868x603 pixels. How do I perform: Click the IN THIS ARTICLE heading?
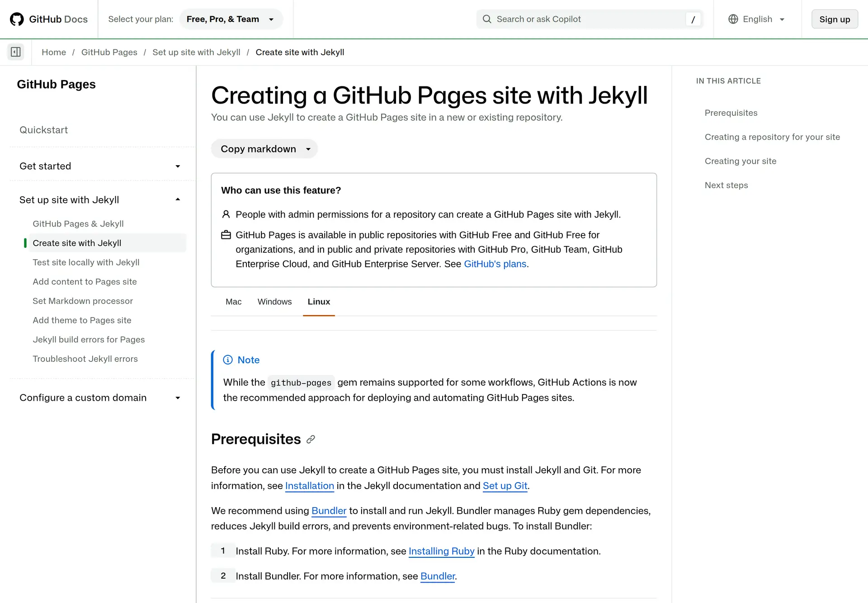coord(728,81)
